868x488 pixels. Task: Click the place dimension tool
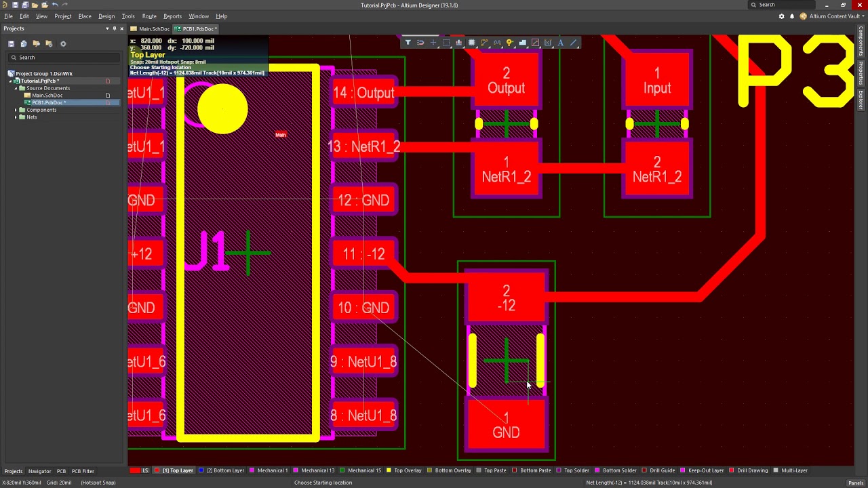pyautogui.click(x=536, y=43)
